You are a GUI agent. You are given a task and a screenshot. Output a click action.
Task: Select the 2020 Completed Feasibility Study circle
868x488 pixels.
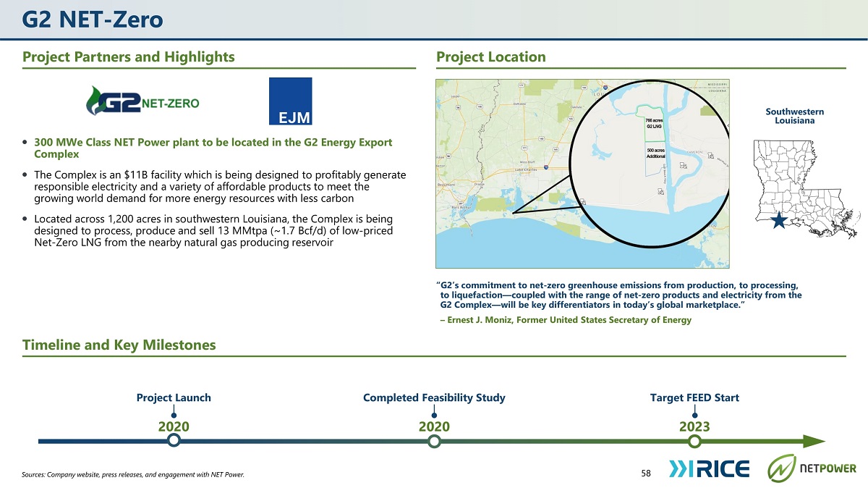click(434, 441)
